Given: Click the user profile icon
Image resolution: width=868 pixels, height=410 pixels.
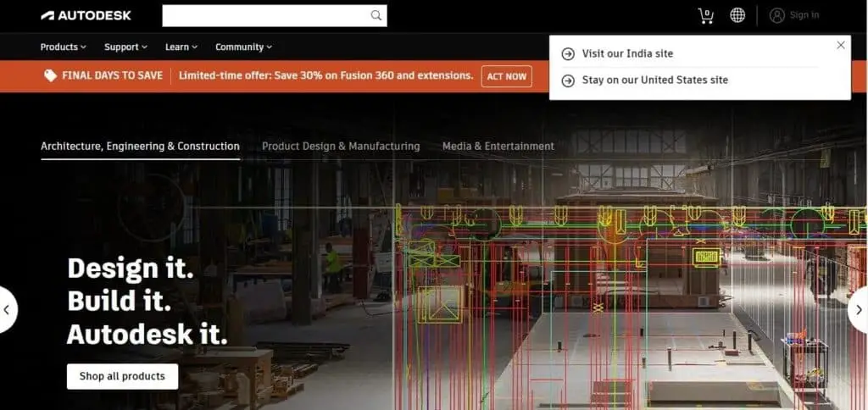Looking at the screenshot, I should point(777,15).
